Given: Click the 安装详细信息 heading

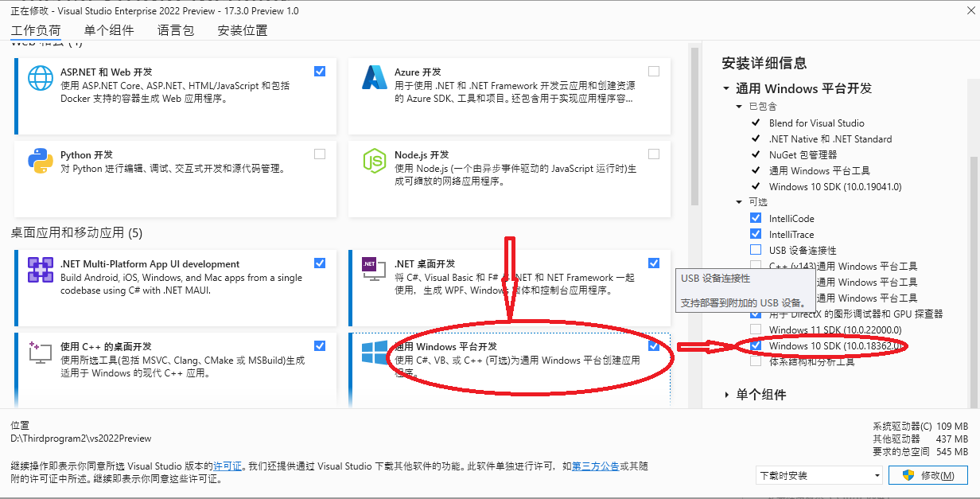Looking at the screenshot, I should [x=764, y=63].
